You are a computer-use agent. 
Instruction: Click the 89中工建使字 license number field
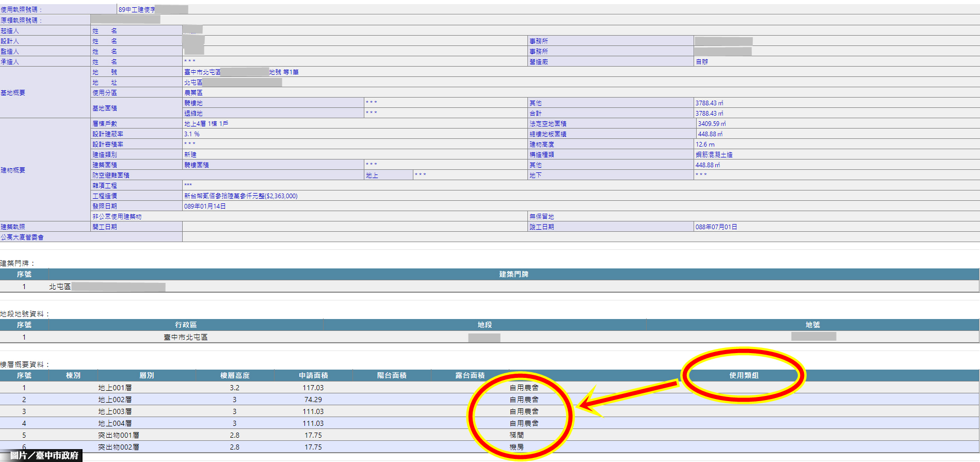(x=137, y=9)
